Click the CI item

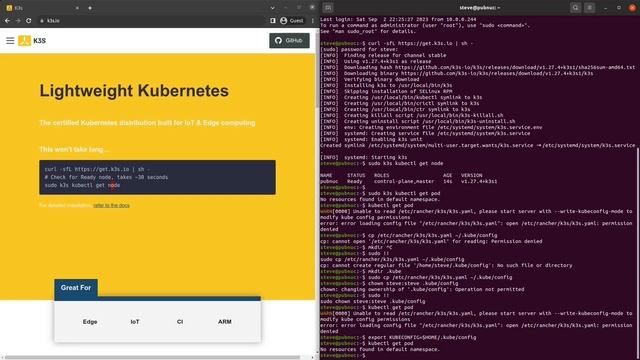pyautogui.click(x=180, y=322)
